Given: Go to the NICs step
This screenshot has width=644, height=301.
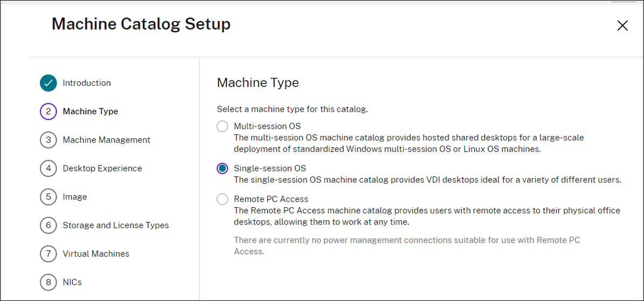Looking at the screenshot, I should (72, 282).
